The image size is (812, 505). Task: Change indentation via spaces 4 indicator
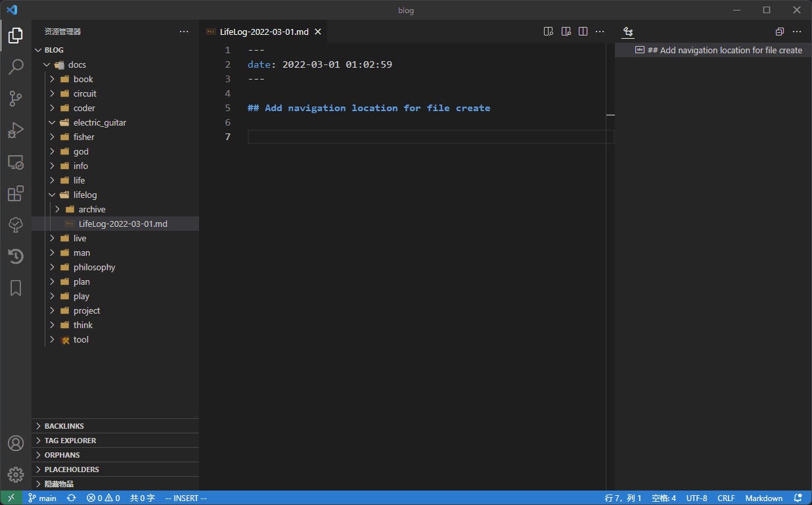[662, 498]
